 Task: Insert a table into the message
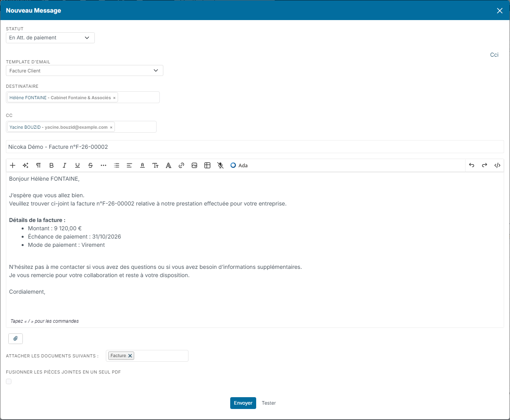pos(207,165)
